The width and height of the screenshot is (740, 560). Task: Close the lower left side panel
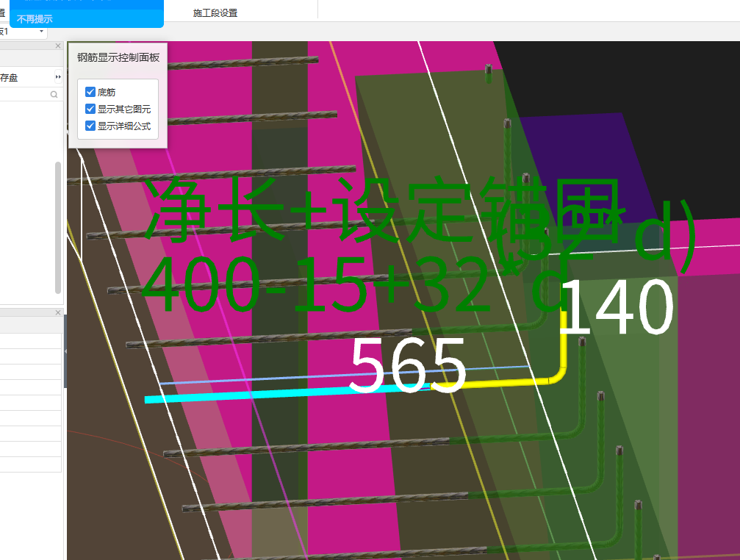pyautogui.click(x=58, y=313)
